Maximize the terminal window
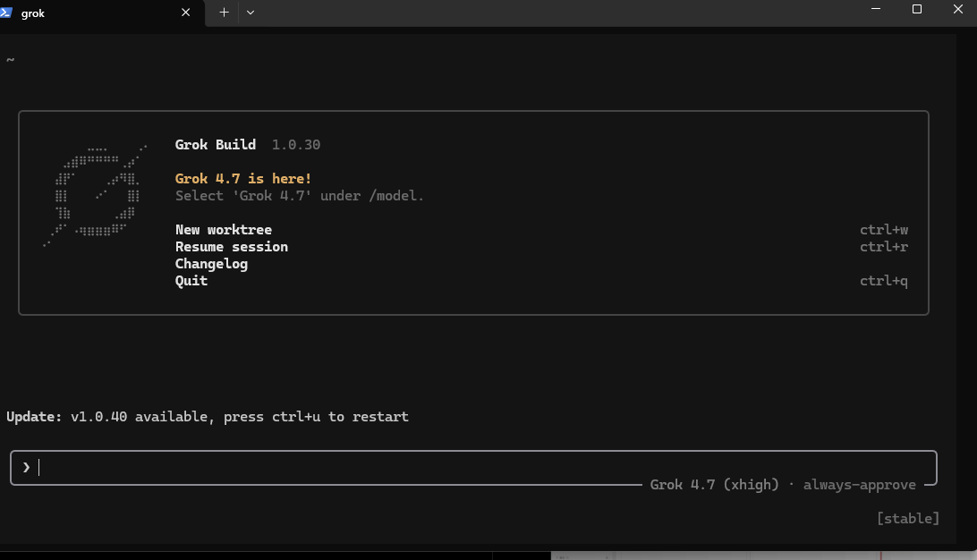This screenshot has width=977, height=560. (916, 9)
